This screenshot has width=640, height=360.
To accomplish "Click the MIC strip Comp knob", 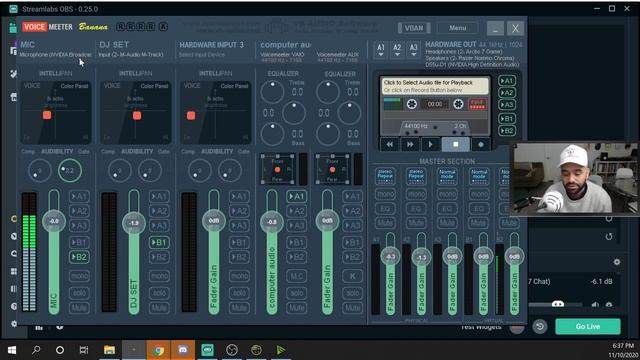I will [39, 171].
